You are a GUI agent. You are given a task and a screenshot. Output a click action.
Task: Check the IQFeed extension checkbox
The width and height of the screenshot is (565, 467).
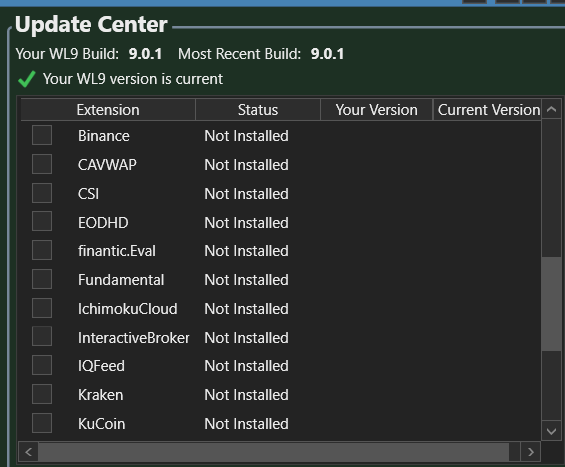42,365
